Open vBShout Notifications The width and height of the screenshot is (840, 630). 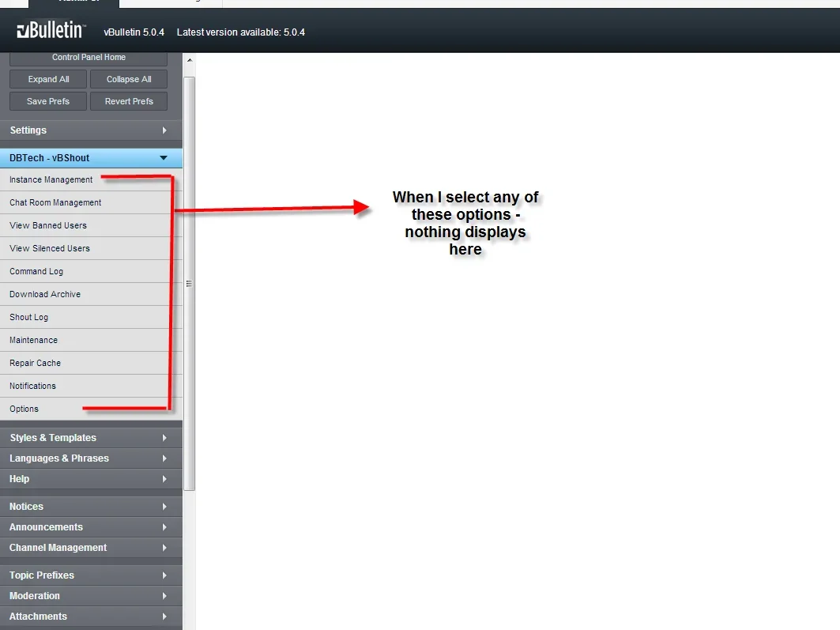tap(91, 387)
